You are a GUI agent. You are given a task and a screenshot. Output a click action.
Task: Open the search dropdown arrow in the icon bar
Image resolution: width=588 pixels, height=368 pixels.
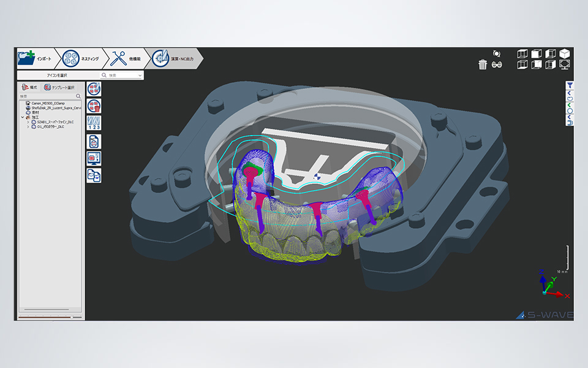click(140, 75)
